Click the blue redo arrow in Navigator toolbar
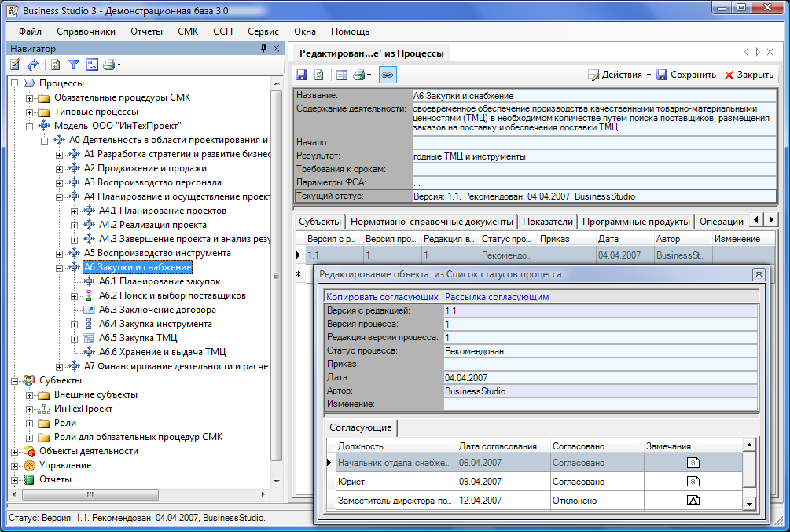The width and height of the screenshot is (790, 532). pyautogui.click(x=33, y=65)
